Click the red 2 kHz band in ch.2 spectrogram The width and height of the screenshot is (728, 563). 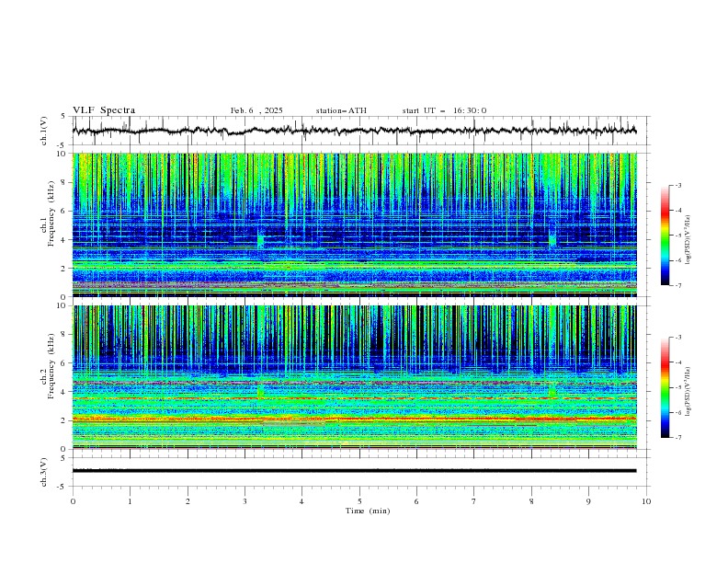click(354, 419)
